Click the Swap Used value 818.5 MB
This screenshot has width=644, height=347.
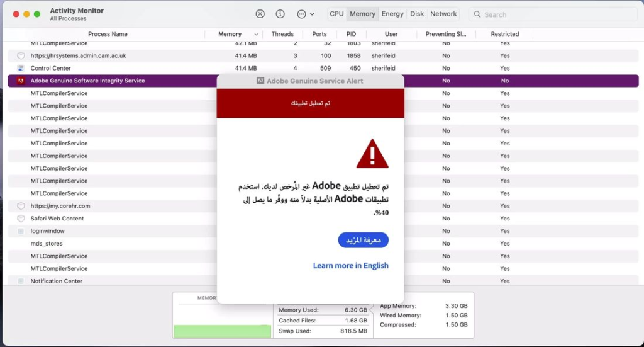(x=353, y=331)
